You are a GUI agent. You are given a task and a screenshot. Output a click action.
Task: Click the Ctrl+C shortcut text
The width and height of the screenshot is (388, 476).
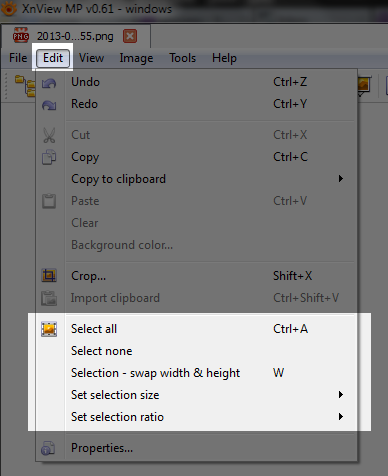click(x=290, y=157)
